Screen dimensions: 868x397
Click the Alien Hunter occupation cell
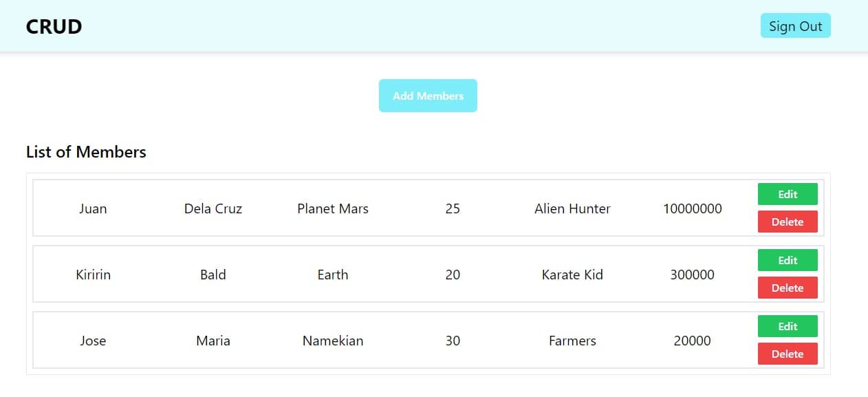point(572,208)
